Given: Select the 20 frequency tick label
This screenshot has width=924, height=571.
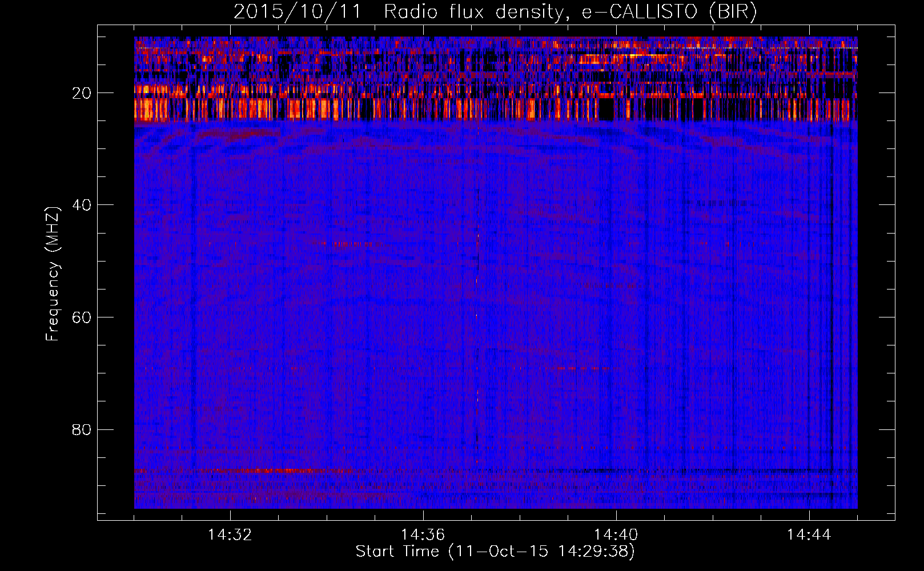Looking at the screenshot, I should [82, 93].
